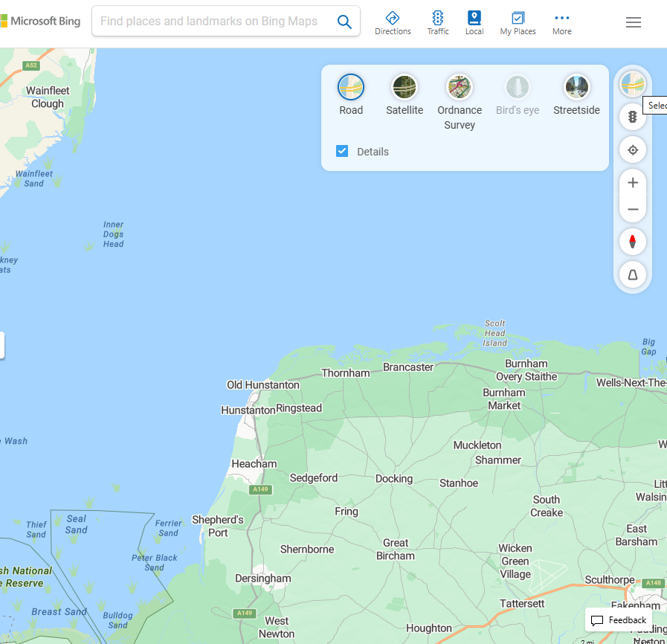Select the Road map style
The width and height of the screenshot is (667, 644).
(350, 87)
